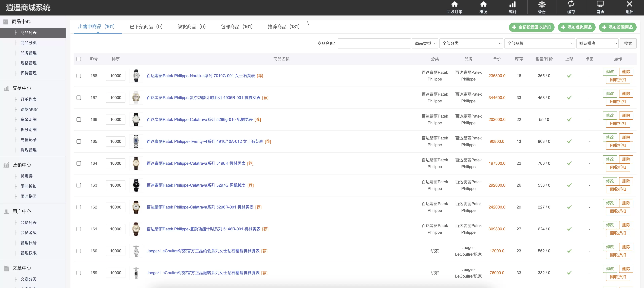Click the 交易中心 chart icon

(6, 88)
